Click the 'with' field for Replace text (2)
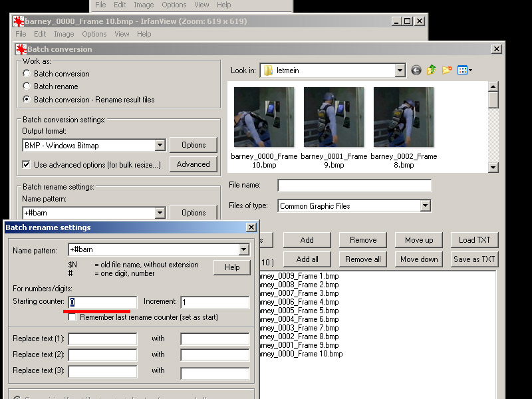 tap(215, 354)
